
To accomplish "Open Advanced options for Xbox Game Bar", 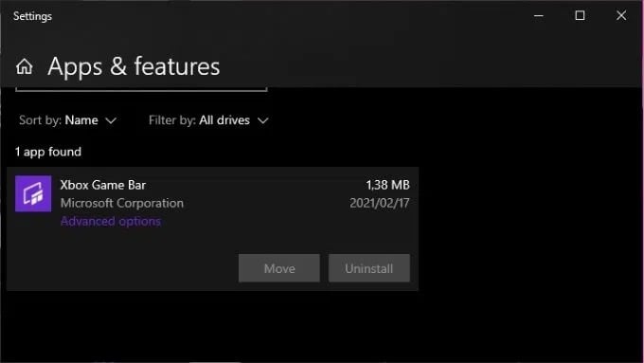I will click(111, 221).
